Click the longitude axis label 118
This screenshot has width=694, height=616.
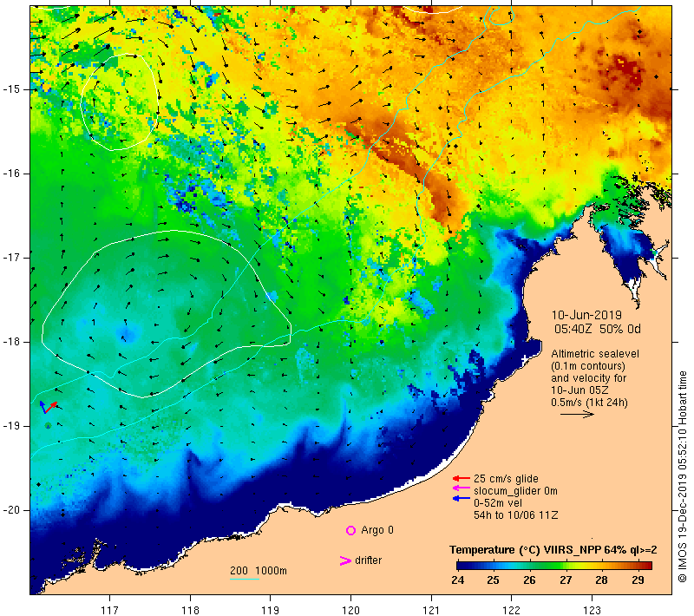[190, 611]
